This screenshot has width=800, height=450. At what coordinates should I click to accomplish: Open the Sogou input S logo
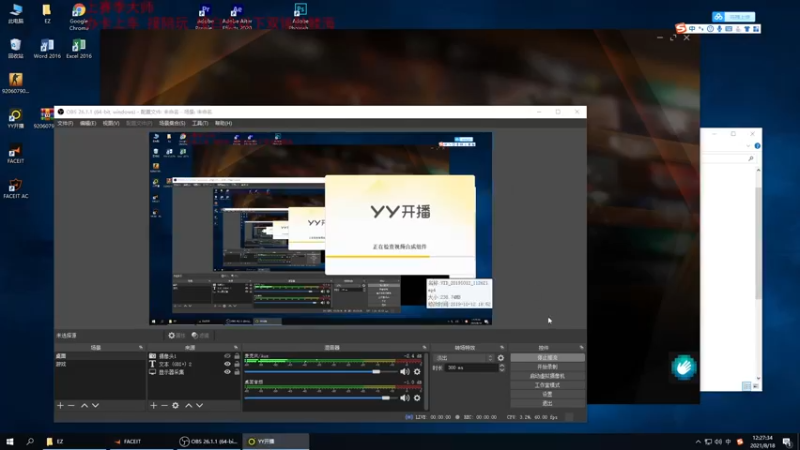pos(681,29)
